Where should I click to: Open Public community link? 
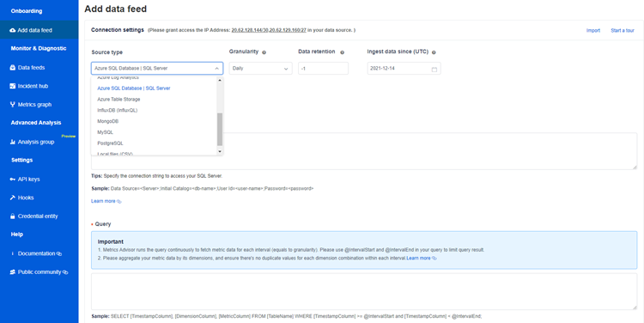[x=39, y=272]
